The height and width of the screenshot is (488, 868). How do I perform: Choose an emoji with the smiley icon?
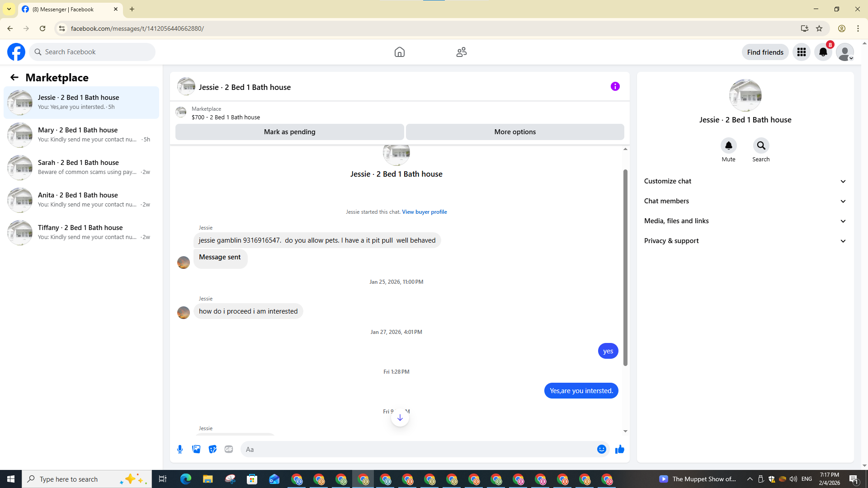pyautogui.click(x=601, y=449)
